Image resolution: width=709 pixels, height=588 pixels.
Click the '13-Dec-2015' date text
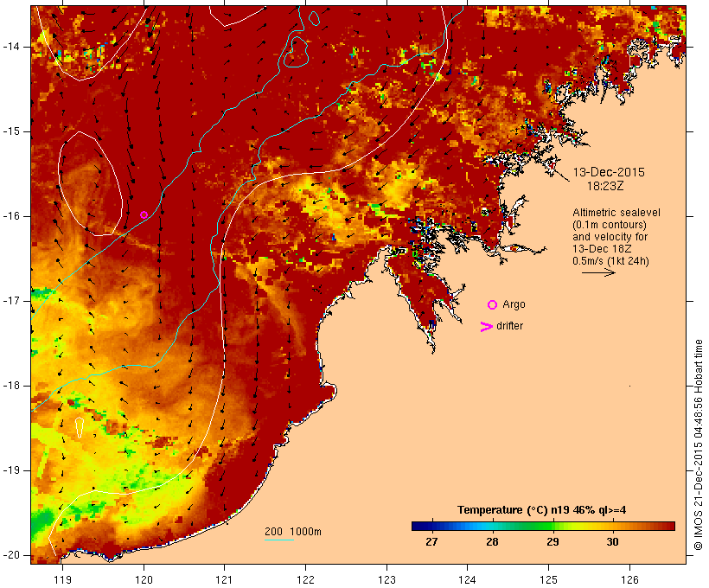[609, 172]
